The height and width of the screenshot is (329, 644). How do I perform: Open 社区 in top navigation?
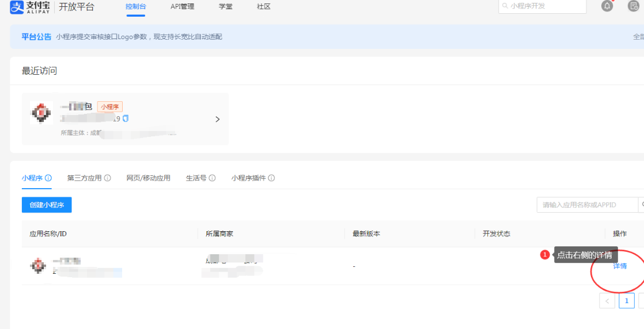click(264, 7)
